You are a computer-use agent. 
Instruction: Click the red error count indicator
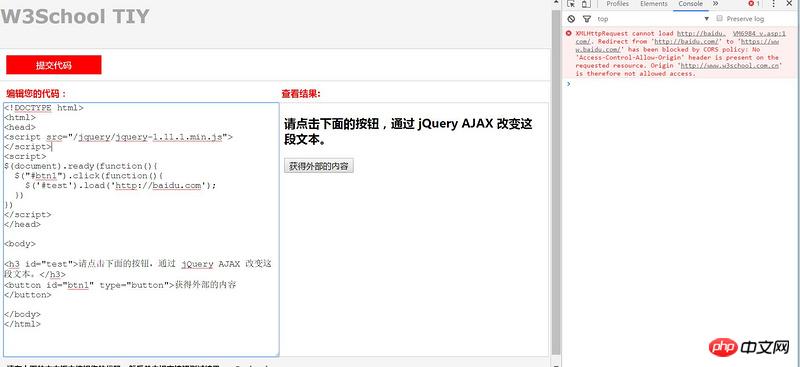tap(754, 4)
